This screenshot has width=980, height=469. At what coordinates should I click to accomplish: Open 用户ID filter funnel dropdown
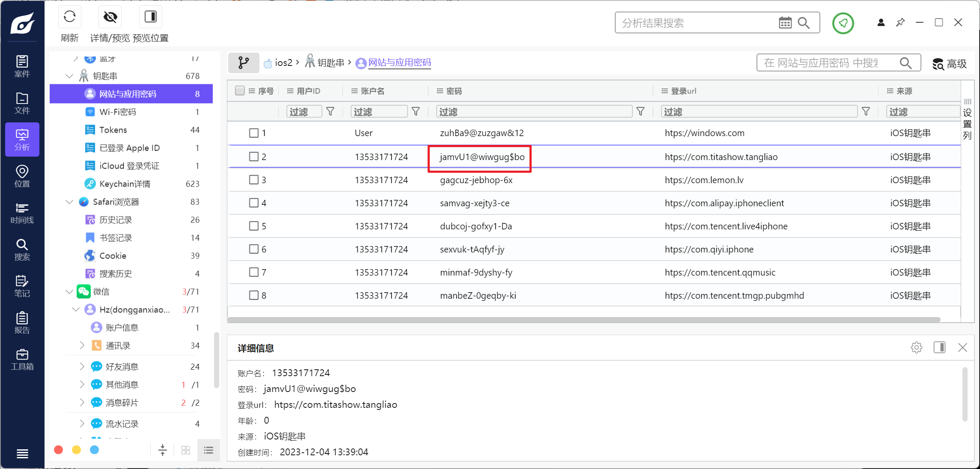pyautogui.click(x=330, y=112)
